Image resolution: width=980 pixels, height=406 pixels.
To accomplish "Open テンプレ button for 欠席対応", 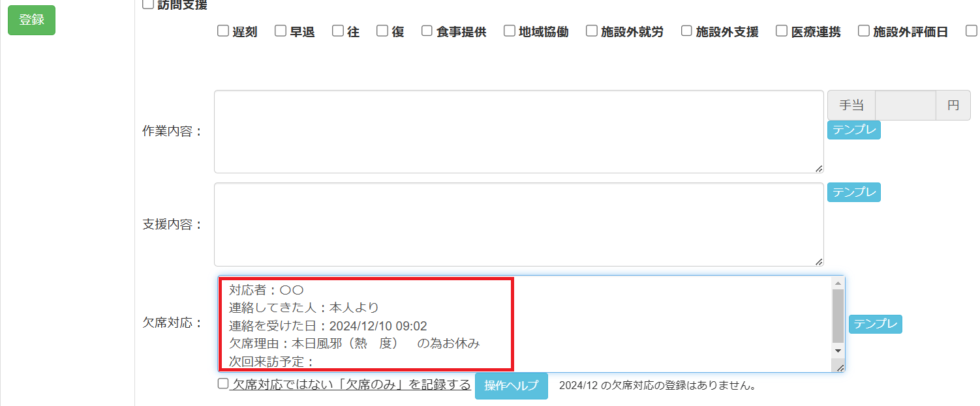I will coord(875,324).
